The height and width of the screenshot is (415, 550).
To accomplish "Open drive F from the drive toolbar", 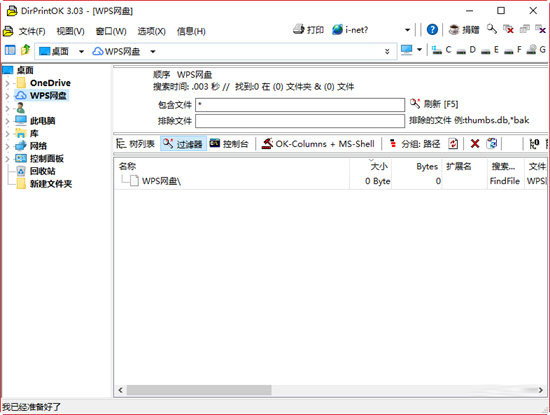I will (x=513, y=50).
